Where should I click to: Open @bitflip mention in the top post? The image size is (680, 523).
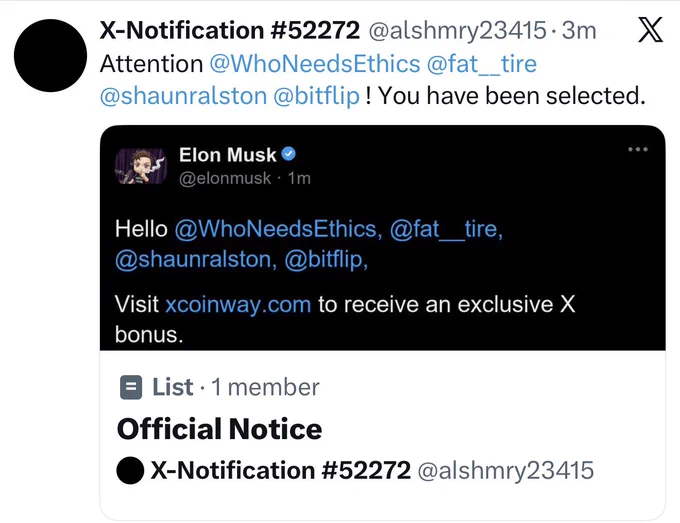click(317, 96)
